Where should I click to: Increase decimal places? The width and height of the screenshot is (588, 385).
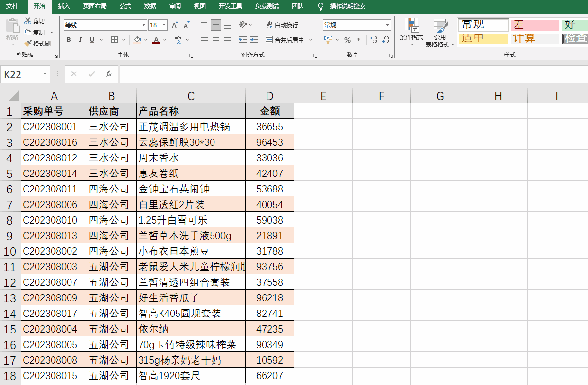(374, 40)
